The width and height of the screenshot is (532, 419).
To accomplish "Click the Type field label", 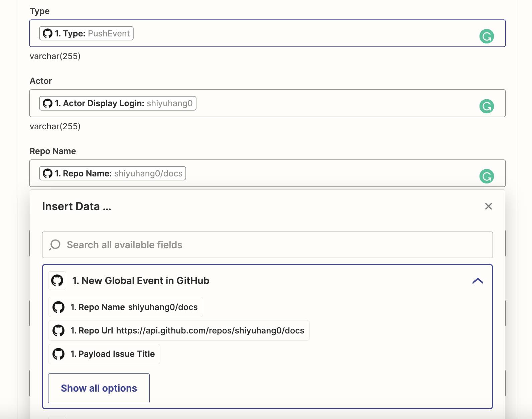I will tap(39, 11).
